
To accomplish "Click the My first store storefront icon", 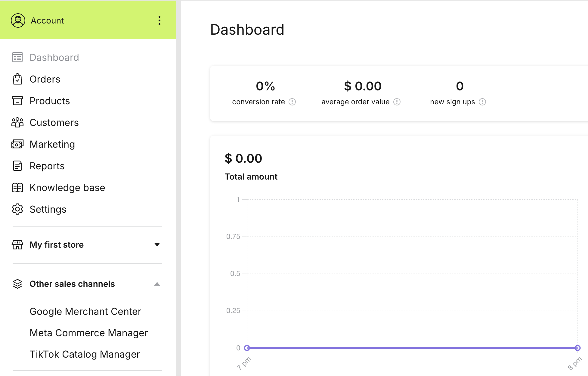I will coord(17,245).
